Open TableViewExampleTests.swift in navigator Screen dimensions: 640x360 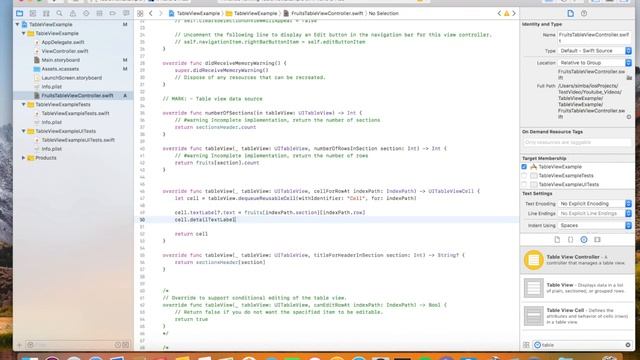tap(75, 113)
